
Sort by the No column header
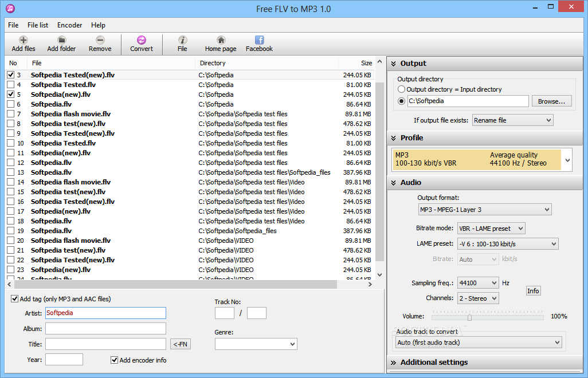coord(17,63)
